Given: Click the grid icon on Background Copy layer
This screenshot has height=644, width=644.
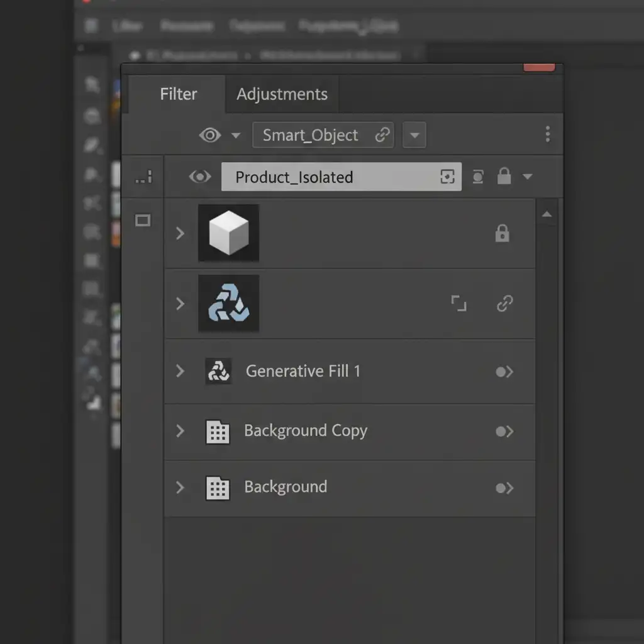Looking at the screenshot, I should tap(218, 432).
